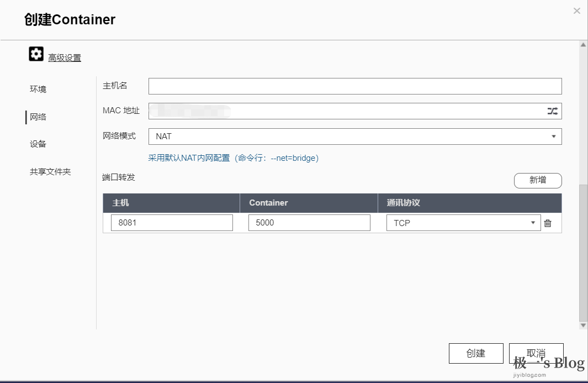
Task: Focus the 主机名 input field
Action: click(355, 86)
